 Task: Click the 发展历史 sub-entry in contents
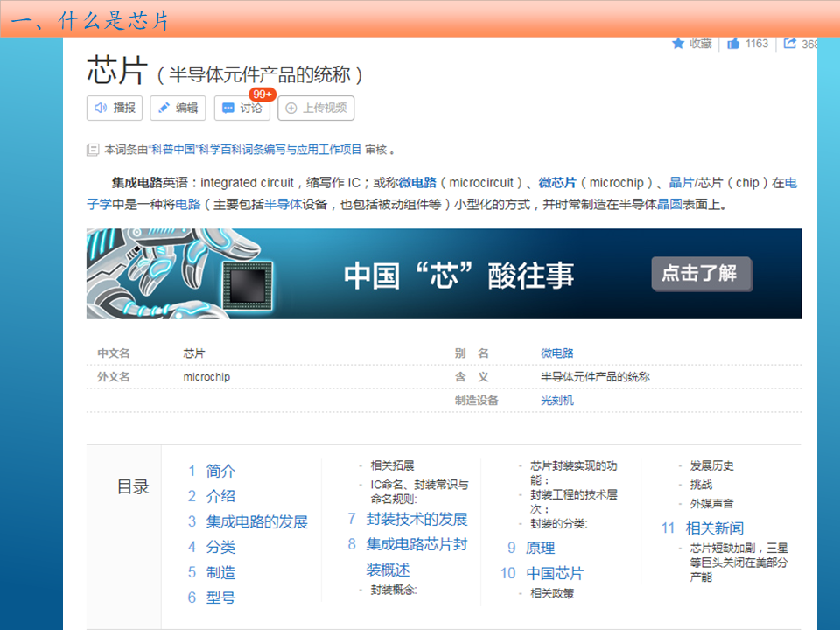[x=711, y=465]
